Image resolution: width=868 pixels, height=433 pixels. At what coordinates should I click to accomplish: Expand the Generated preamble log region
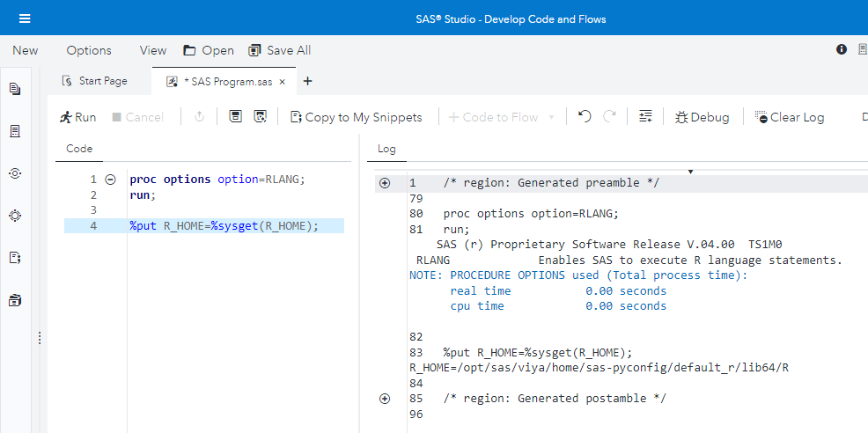point(384,183)
